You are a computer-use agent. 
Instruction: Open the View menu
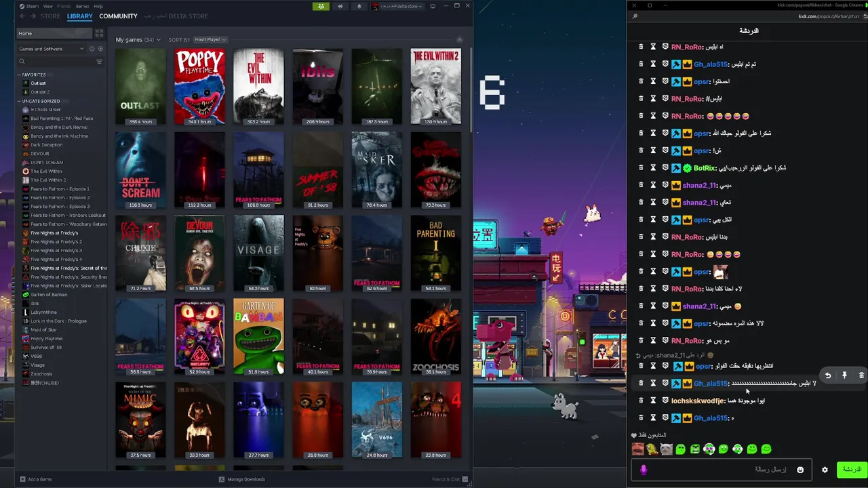pyautogui.click(x=48, y=6)
